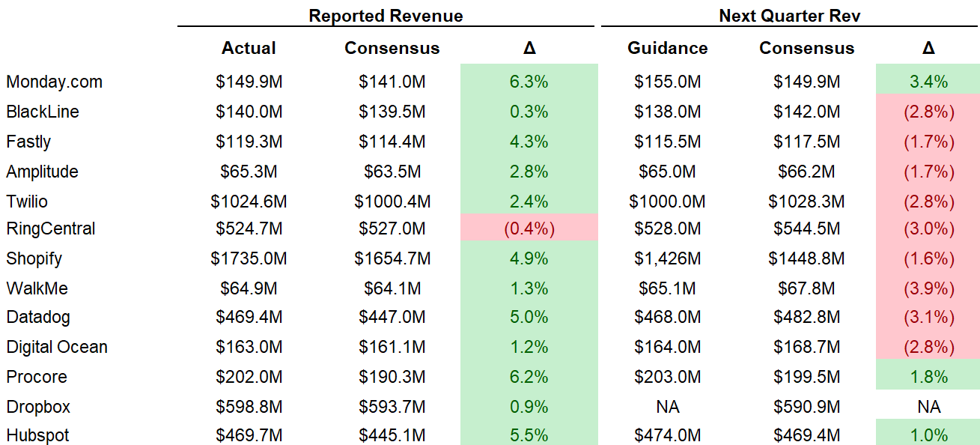Click Monday.com's $155.0M guidance cell
Screen dimensions: 980x445
(667, 82)
